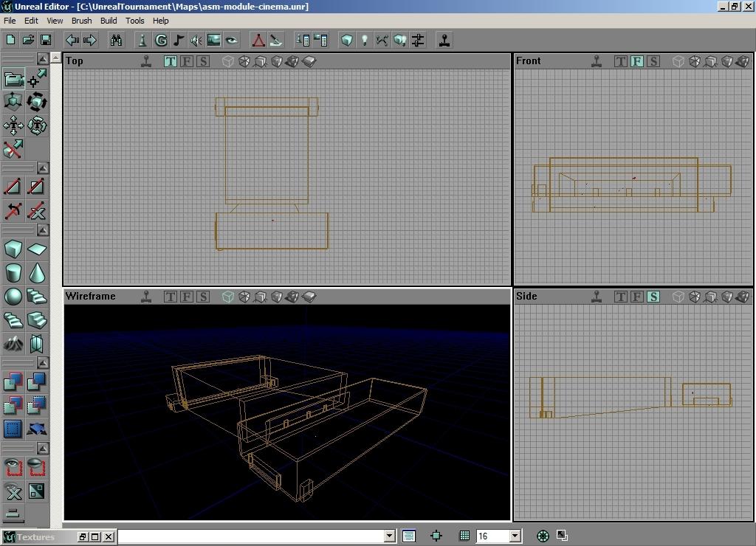The height and width of the screenshot is (546, 756).
Task: Choose the Cylinder brush builder tool
Action: pos(13,273)
